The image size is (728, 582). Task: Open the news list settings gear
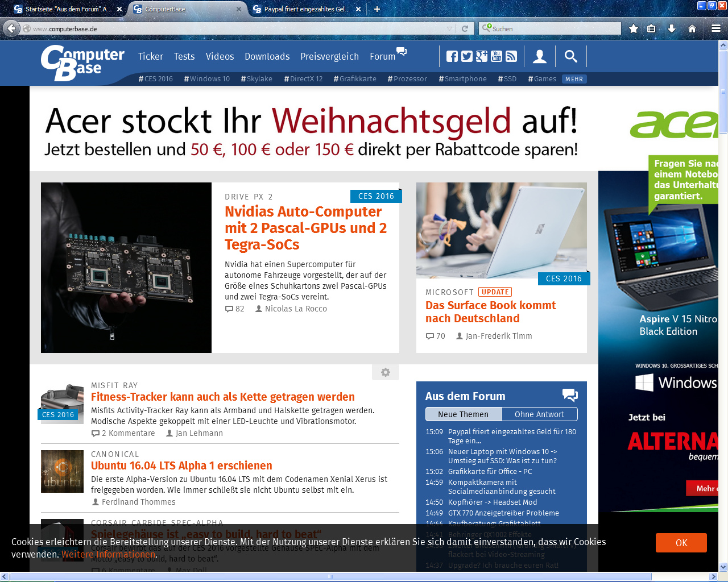coord(386,372)
